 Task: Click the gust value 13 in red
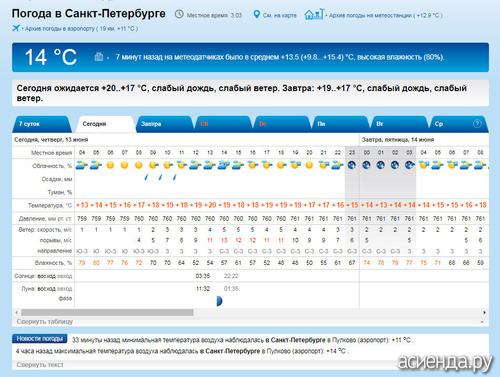coord(224,240)
